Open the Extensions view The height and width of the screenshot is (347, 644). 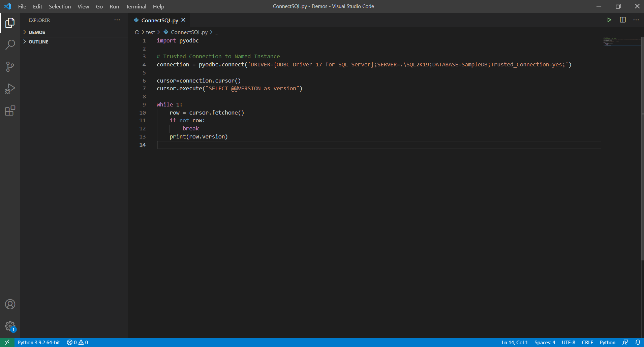tap(10, 111)
